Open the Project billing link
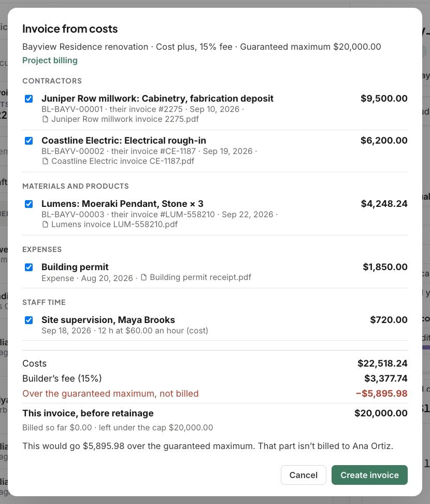Viewport: 430px width, 504px height. tap(50, 61)
